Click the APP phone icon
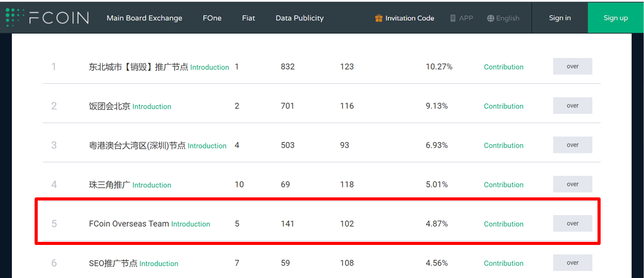The width and height of the screenshot is (644, 278). pyautogui.click(x=453, y=18)
